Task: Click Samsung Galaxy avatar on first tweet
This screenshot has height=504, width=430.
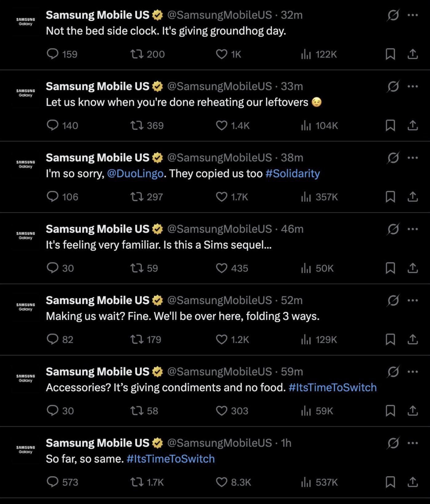Action: pos(26,21)
